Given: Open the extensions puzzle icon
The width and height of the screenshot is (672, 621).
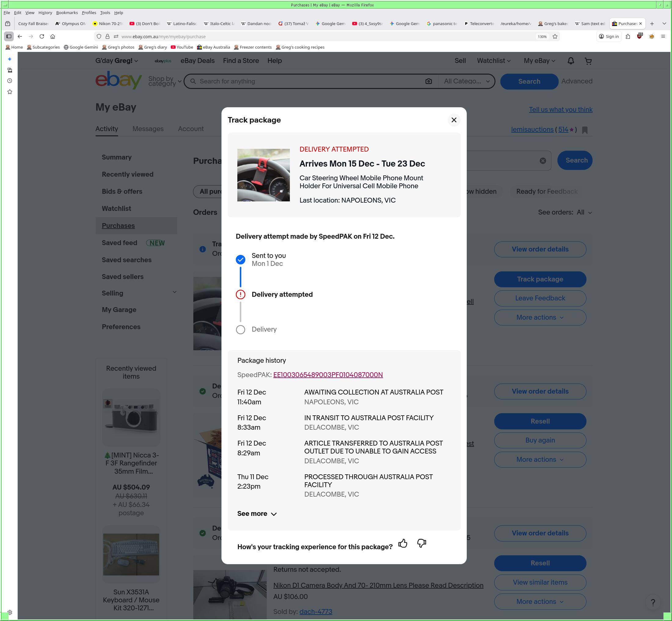Looking at the screenshot, I should pos(628,36).
